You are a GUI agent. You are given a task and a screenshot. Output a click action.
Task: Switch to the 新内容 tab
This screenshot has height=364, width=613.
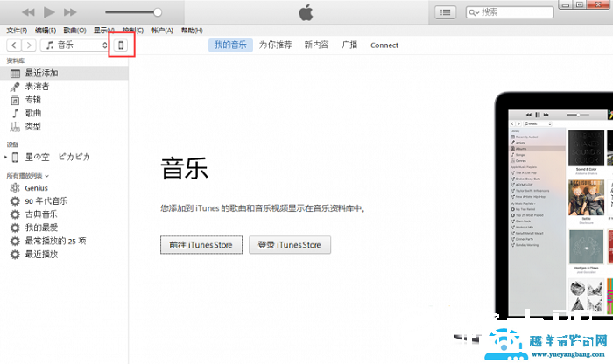click(x=316, y=45)
